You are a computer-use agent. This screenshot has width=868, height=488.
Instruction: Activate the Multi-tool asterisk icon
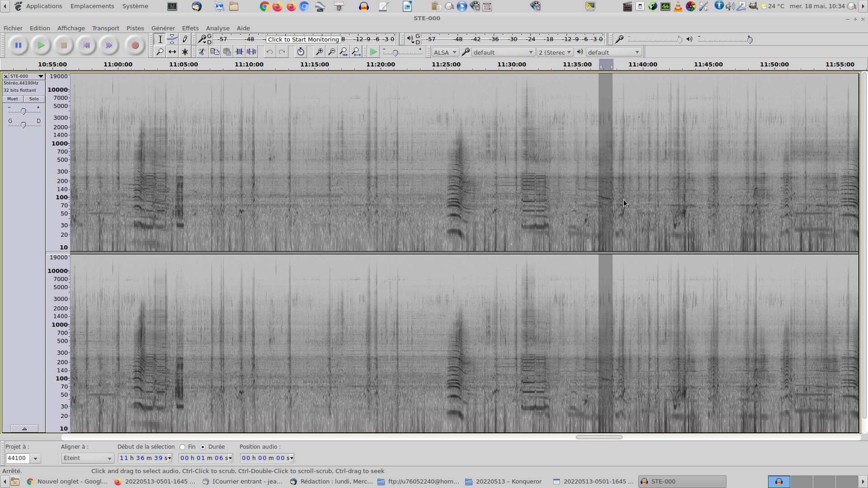point(185,52)
